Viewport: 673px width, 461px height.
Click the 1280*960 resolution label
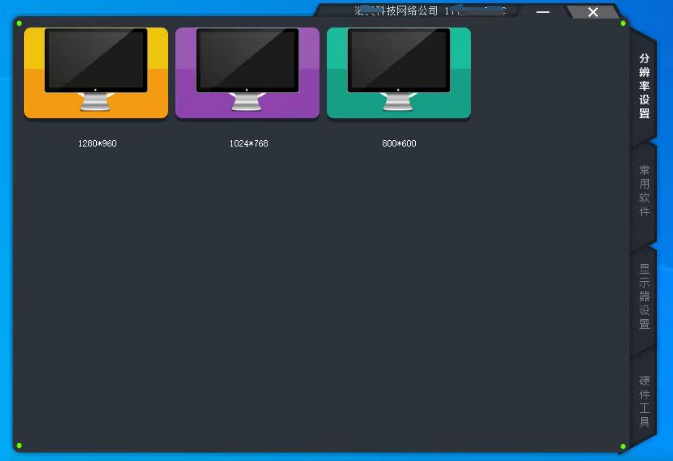[97, 143]
